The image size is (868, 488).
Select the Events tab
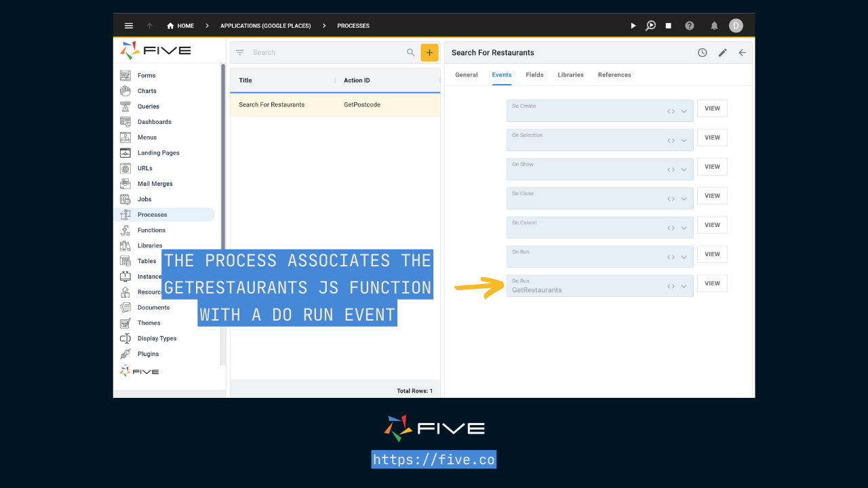(502, 75)
